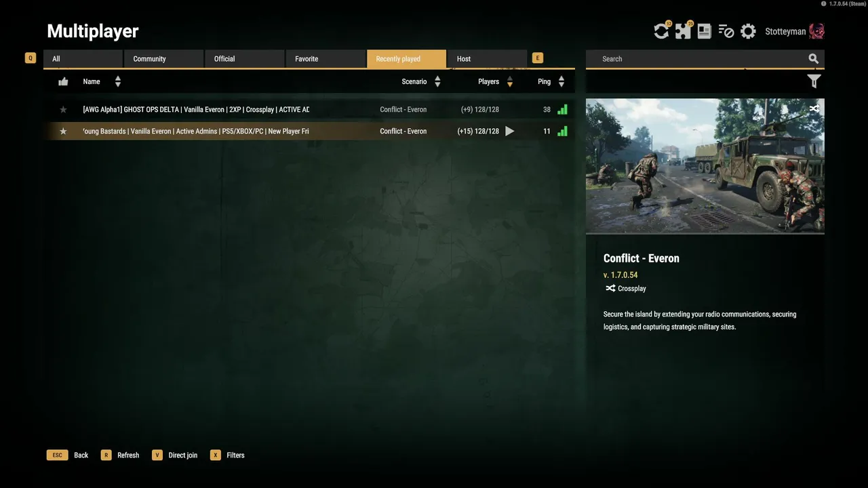The image size is (868, 488).
Task: Click the Name column header label
Action: click(x=92, y=82)
